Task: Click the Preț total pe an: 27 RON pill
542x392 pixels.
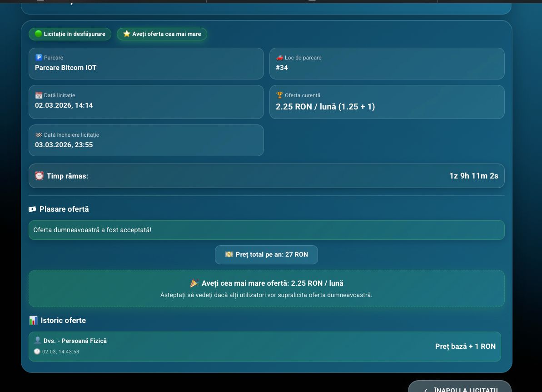Action: point(266,255)
